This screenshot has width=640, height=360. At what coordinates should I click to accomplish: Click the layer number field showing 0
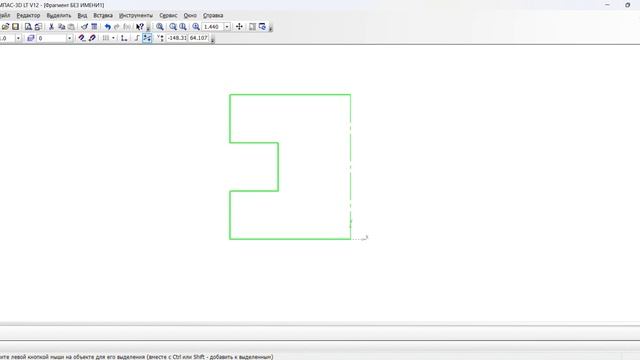52,38
